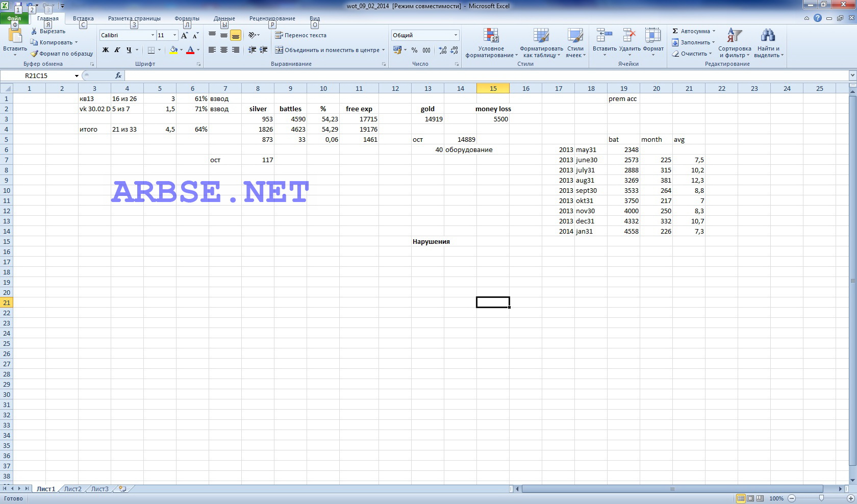Viewport: 857px width, 504px height.
Task: Click Объединить и поместить в центре button
Action: tap(327, 50)
